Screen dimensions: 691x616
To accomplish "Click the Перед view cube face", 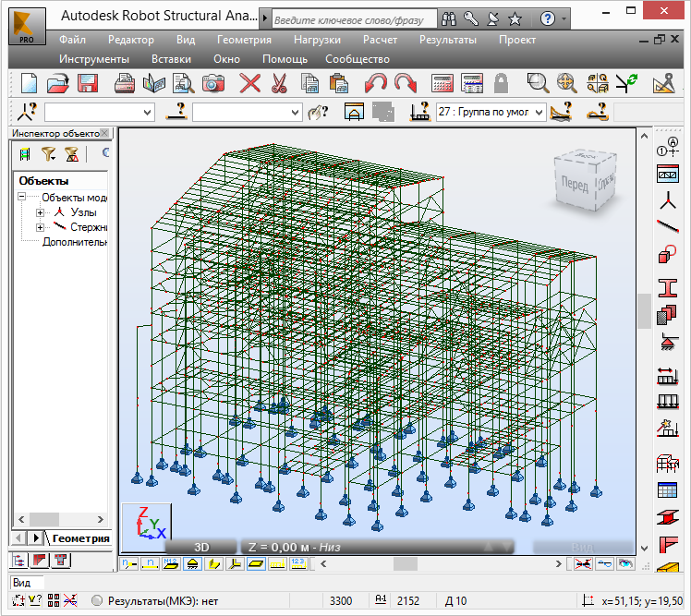I will 574,182.
